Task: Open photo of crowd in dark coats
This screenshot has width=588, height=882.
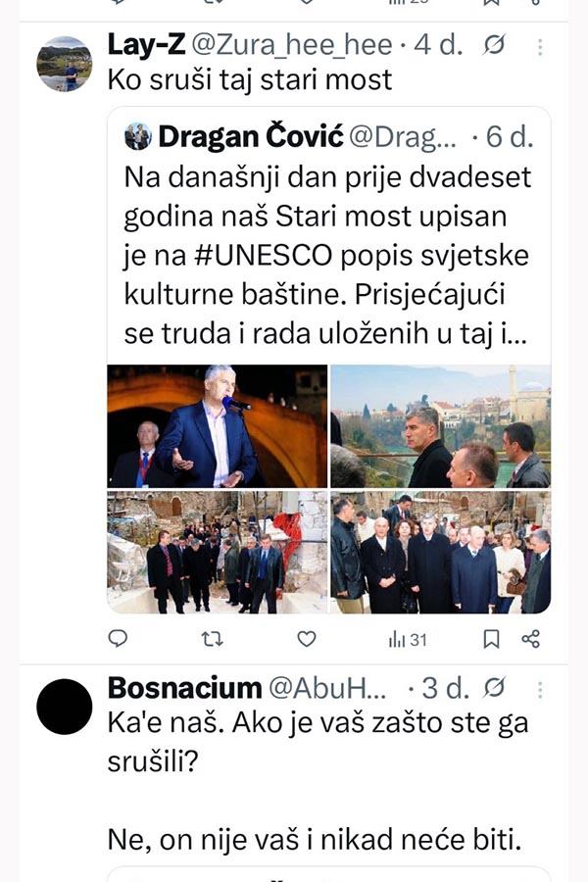Action: (441, 552)
